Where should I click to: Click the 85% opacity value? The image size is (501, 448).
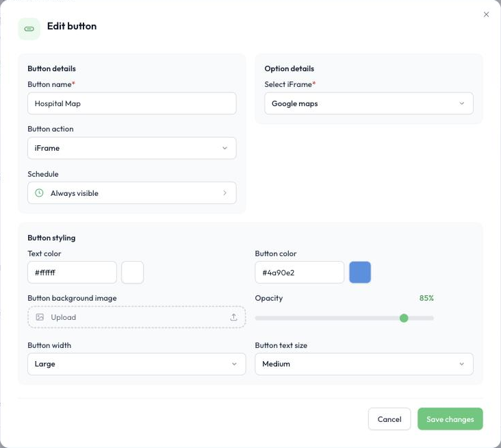click(426, 298)
